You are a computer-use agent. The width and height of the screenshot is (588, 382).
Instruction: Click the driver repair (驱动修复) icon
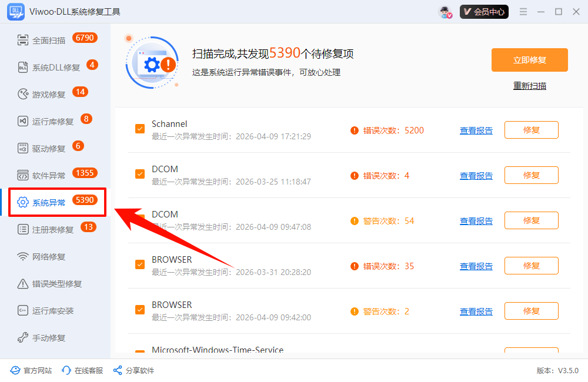pos(23,148)
